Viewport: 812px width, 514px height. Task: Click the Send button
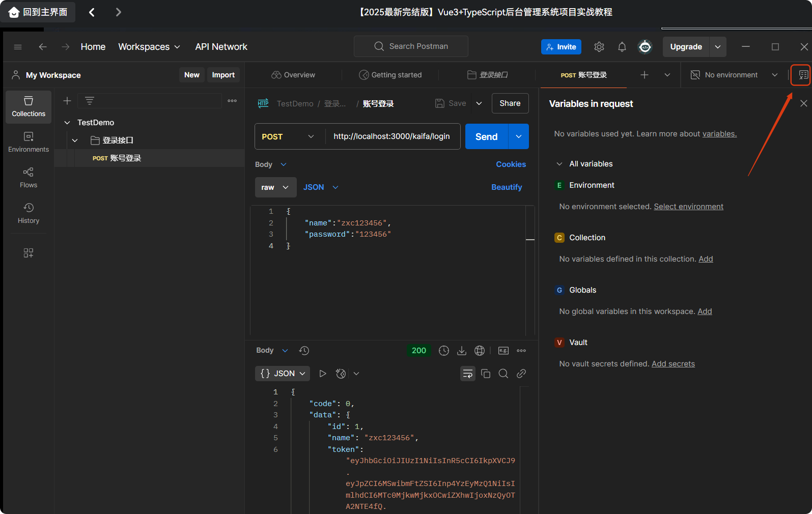[x=487, y=136]
